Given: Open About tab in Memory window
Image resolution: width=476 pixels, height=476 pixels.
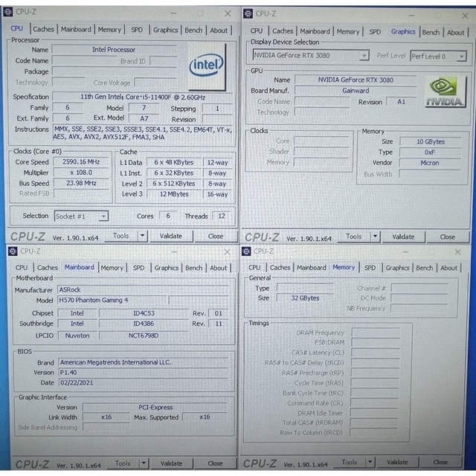Looking at the screenshot, I should (x=448, y=268).
